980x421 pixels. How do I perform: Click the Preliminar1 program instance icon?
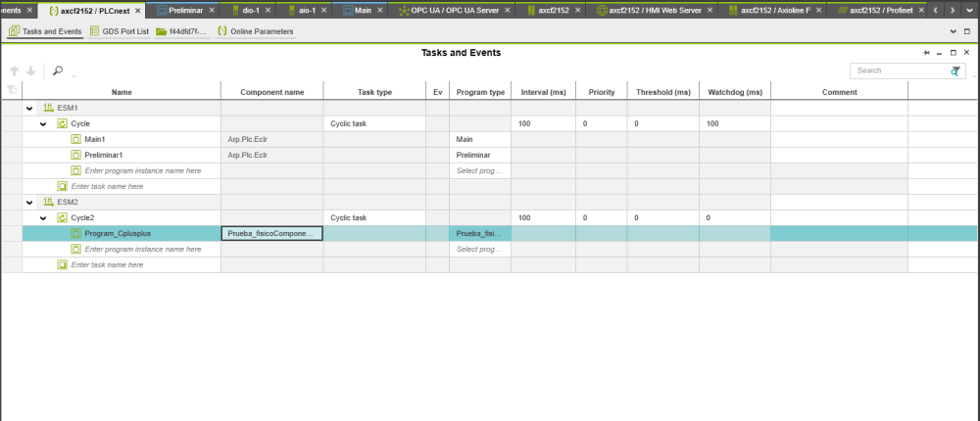[x=75, y=155]
